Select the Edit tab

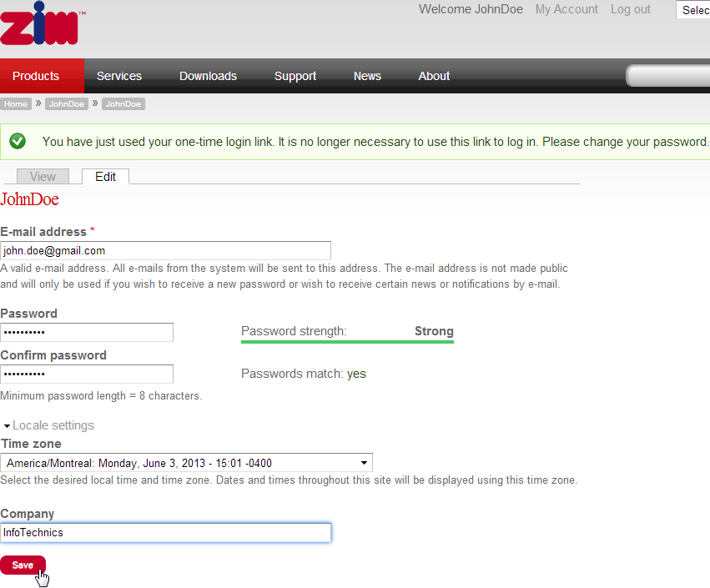tap(105, 177)
